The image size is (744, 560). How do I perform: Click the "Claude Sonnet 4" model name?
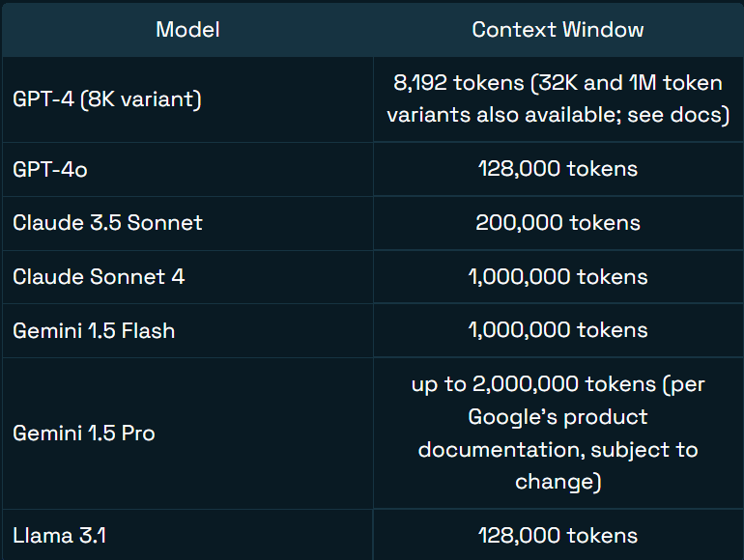(x=99, y=277)
